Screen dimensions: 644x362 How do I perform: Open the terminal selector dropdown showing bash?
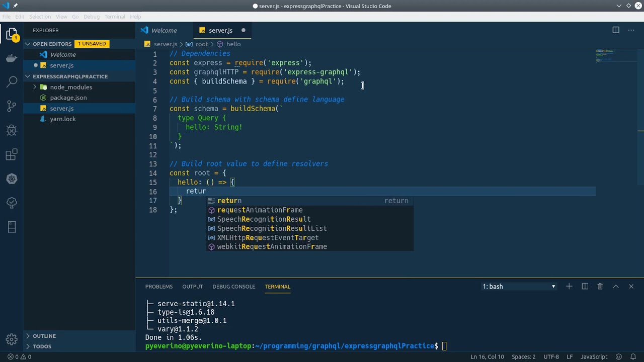point(519,286)
